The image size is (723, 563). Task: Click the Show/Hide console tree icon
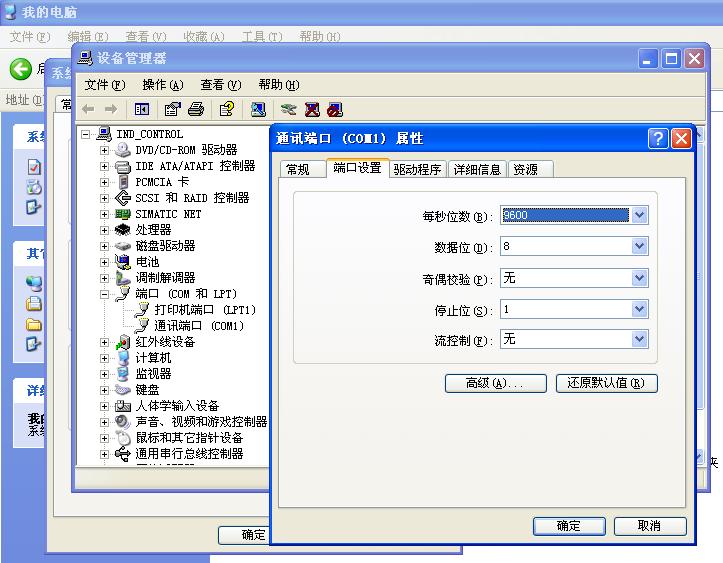click(142, 109)
